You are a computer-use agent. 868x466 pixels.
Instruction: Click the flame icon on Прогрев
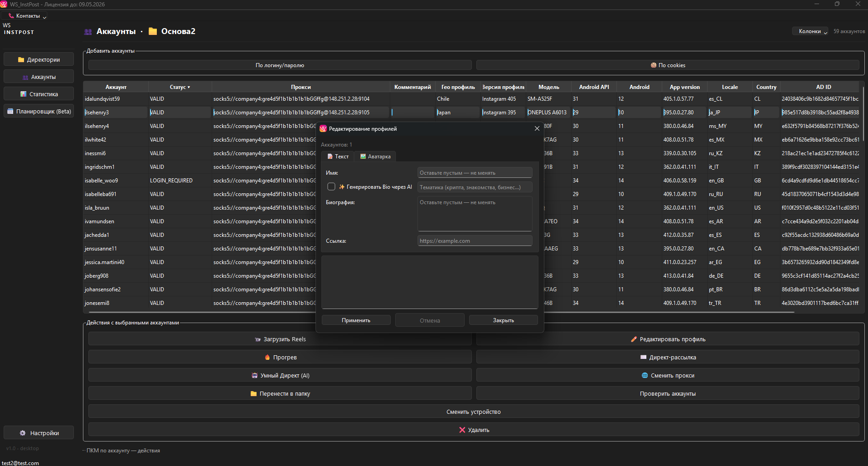click(x=267, y=357)
